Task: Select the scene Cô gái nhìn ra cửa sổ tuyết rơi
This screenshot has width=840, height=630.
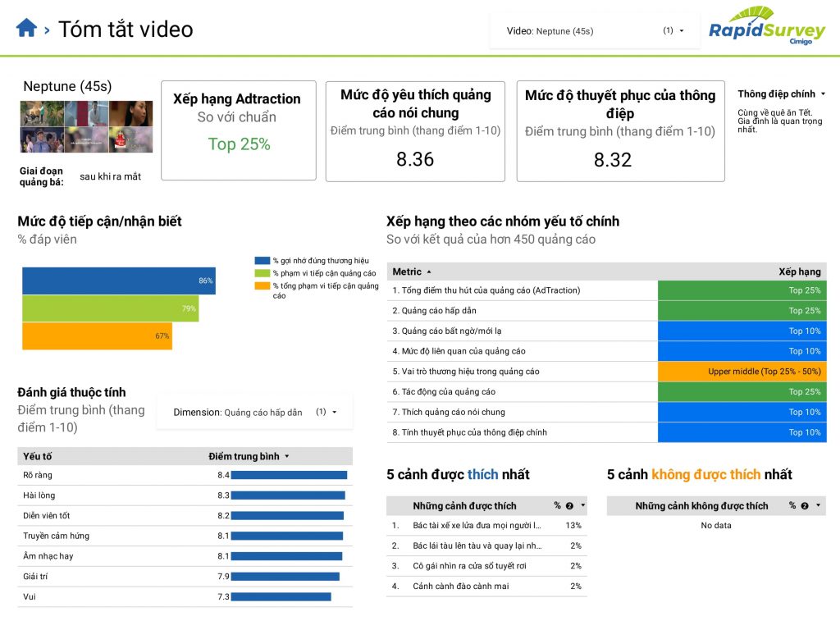Action: (486, 566)
